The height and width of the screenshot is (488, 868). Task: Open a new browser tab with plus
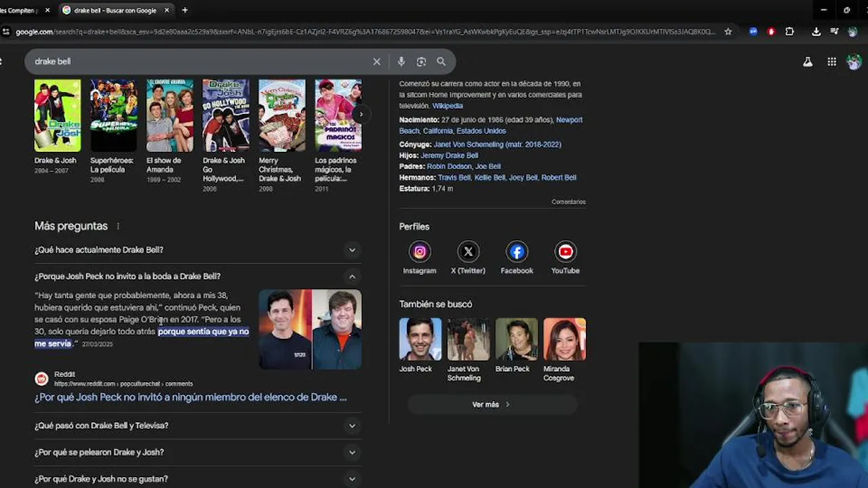184,10
